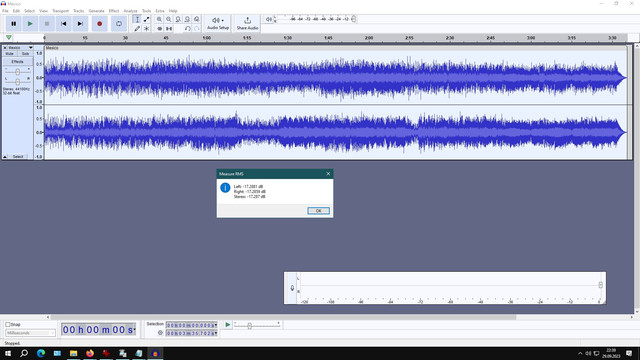640x360 pixels.
Task: Select the I-beam Selection tool
Action: (x=137, y=19)
